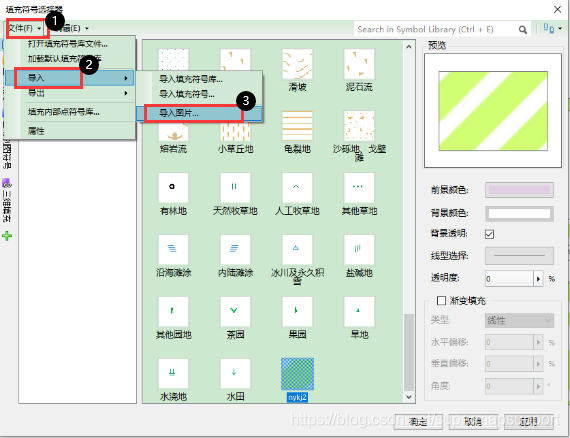Click the 应用 button
Screen dimensions: 570x438
click(529, 422)
